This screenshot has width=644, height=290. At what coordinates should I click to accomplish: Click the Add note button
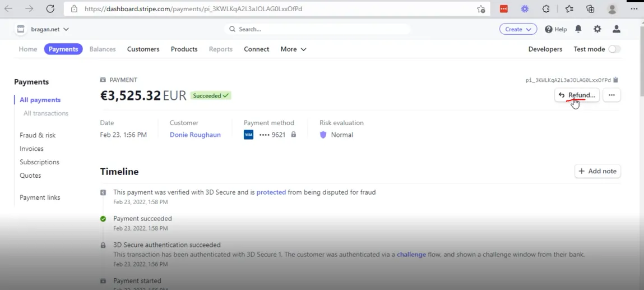point(597,171)
